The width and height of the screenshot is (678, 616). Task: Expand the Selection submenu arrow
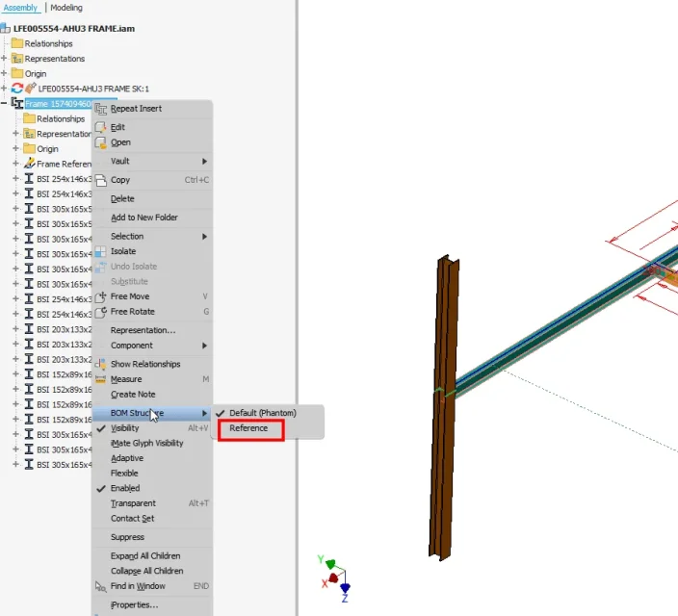click(x=204, y=237)
